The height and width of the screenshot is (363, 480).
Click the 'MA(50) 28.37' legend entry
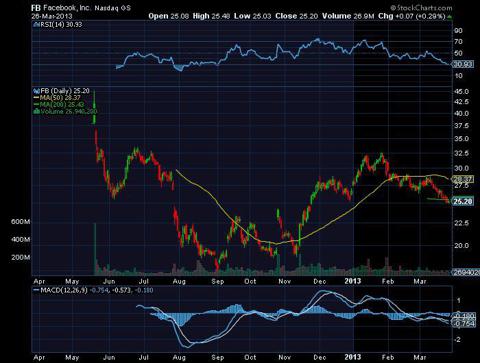coord(60,98)
